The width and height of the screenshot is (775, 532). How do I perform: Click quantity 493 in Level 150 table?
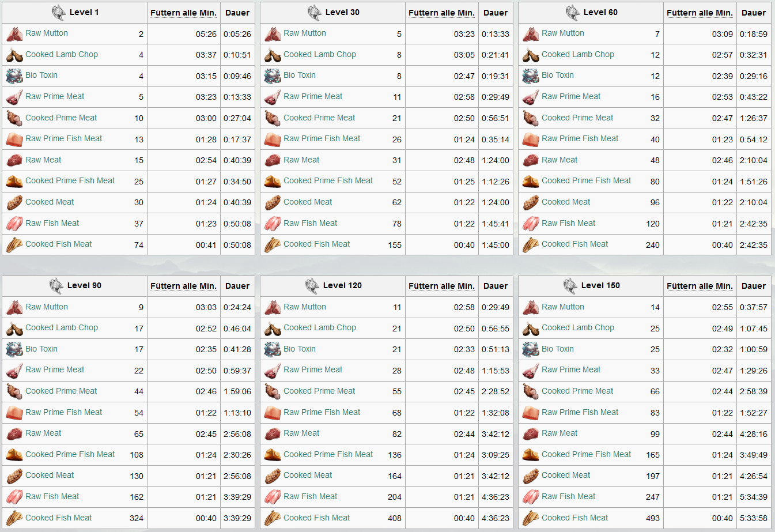[x=653, y=518]
